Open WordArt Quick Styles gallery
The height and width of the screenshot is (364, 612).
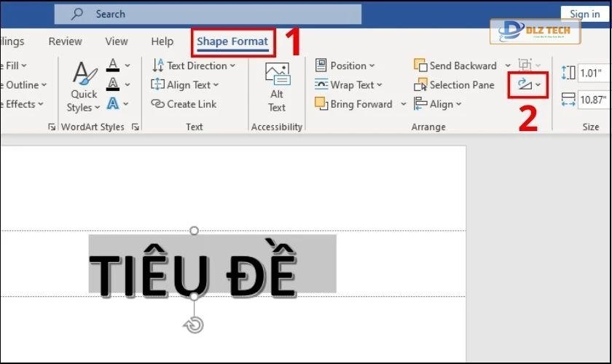click(84, 87)
